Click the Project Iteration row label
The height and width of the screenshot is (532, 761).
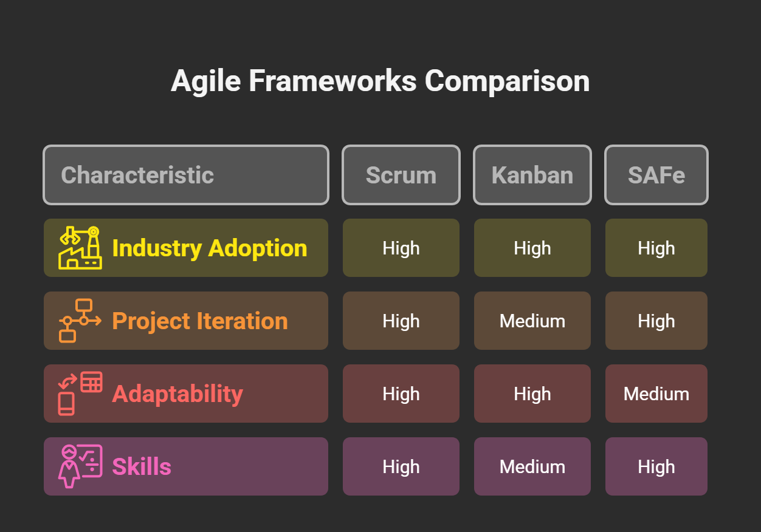point(200,321)
